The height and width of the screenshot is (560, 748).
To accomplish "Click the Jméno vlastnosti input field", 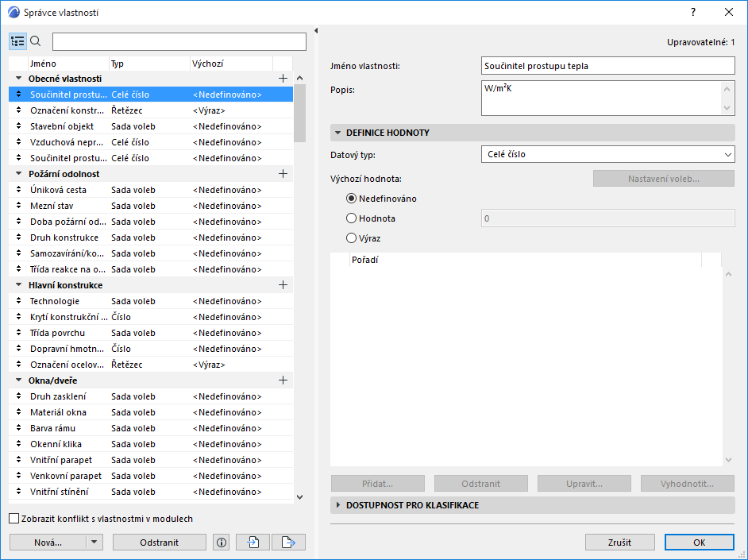I will (607, 66).
